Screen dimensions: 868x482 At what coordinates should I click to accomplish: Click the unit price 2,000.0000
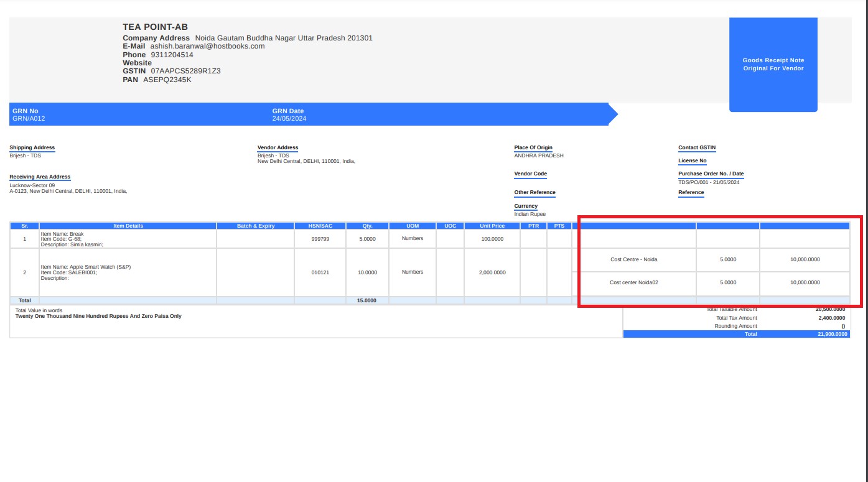[492, 272]
